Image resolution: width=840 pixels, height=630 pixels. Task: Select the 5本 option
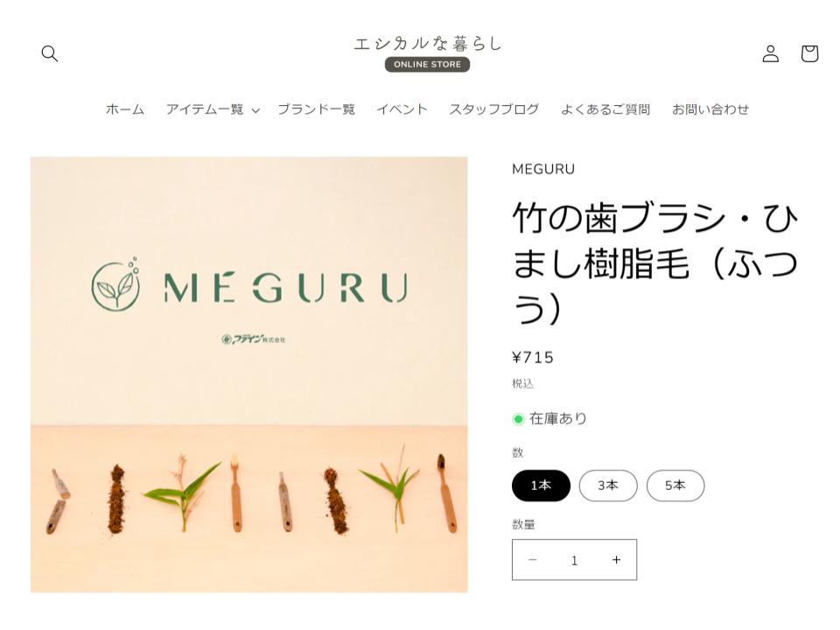click(x=675, y=486)
